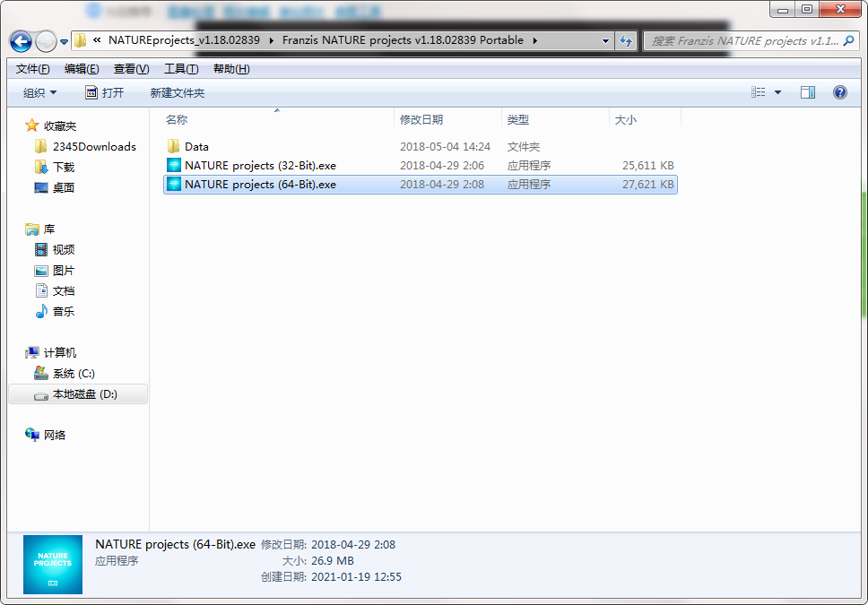This screenshot has width=868, height=605.
Task: Open the 文件(F) menu
Action: click(x=32, y=69)
